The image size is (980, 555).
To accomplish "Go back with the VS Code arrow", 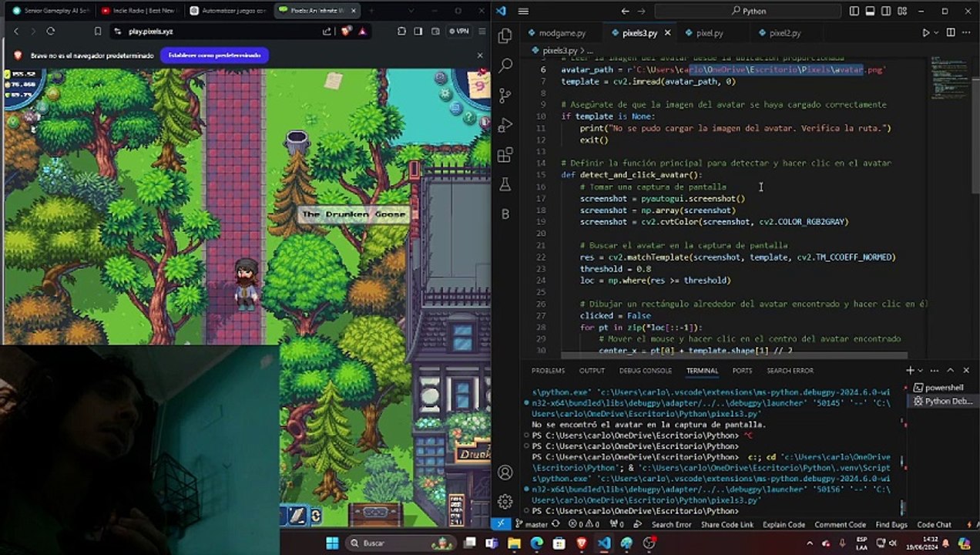I will (626, 11).
